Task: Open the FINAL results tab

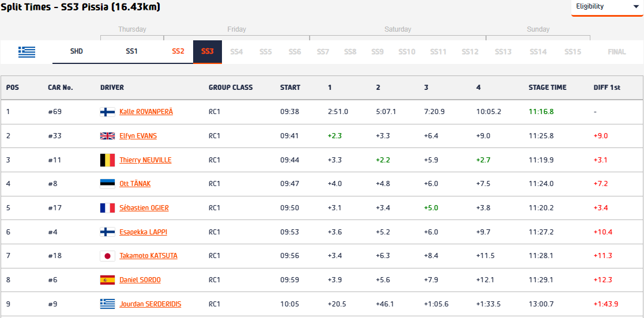Action: (617, 52)
